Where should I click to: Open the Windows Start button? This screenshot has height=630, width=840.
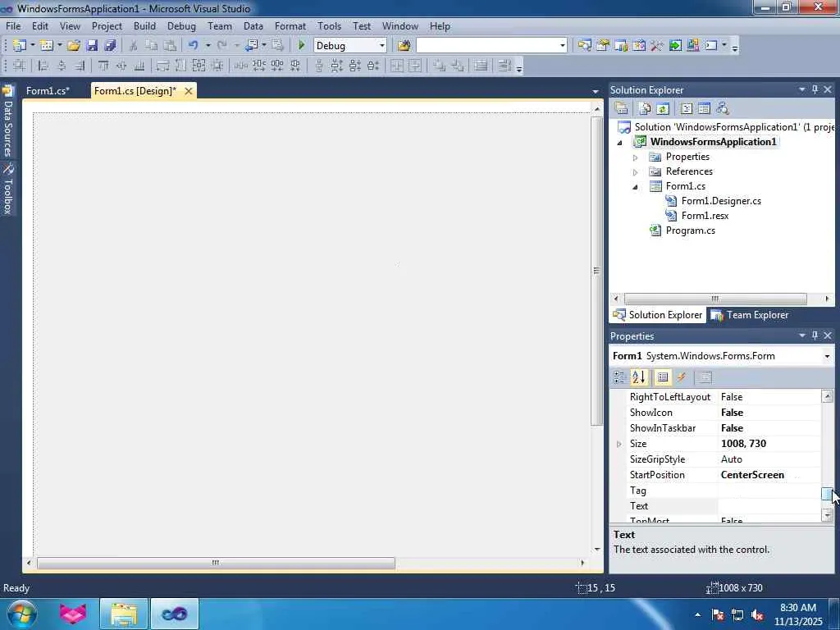point(21,614)
